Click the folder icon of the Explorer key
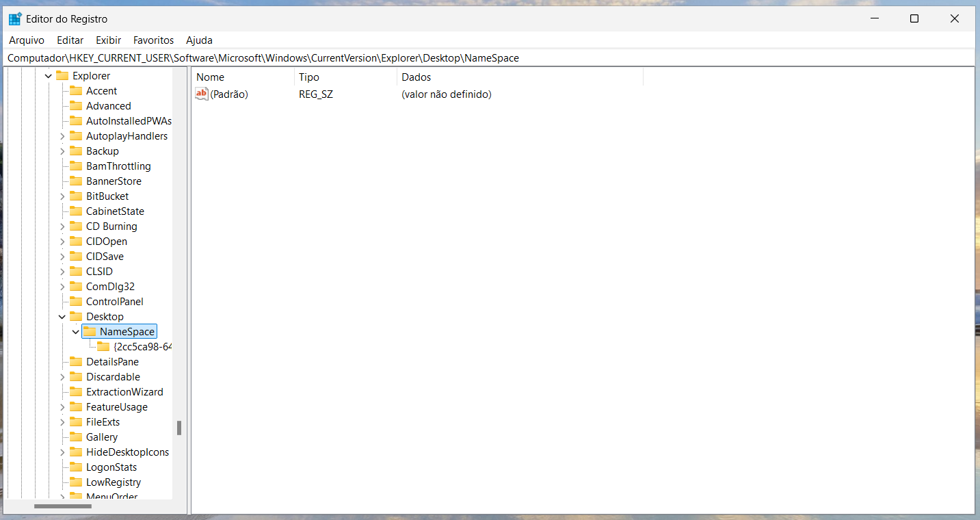 pyautogui.click(x=62, y=76)
